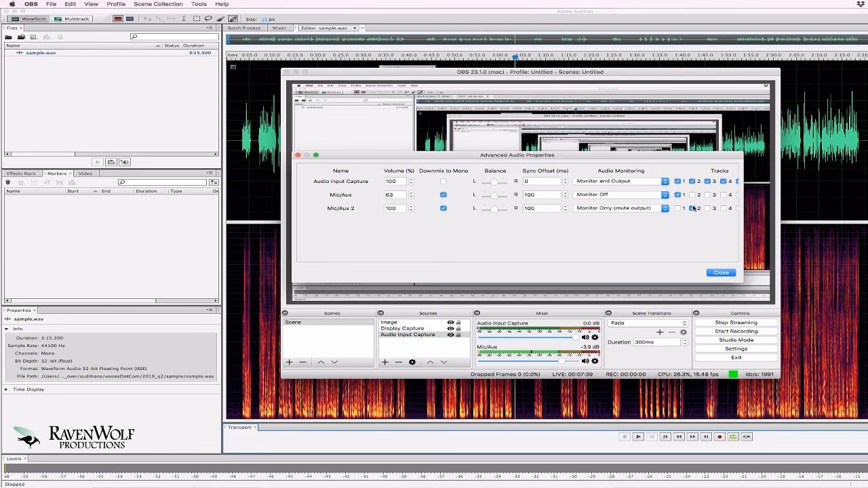Enable track 3 for Mic/Aux 2
The height and width of the screenshot is (488, 868).
707,208
